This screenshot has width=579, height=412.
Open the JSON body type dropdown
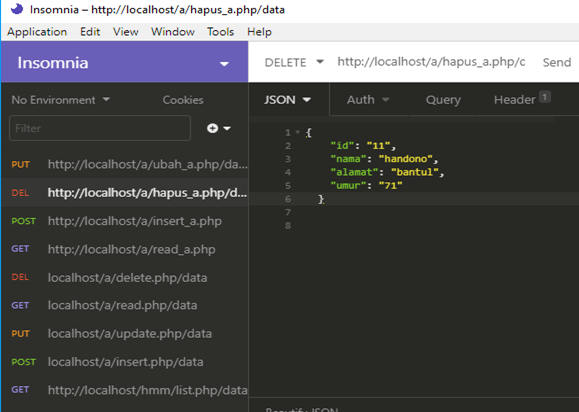click(287, 100)
